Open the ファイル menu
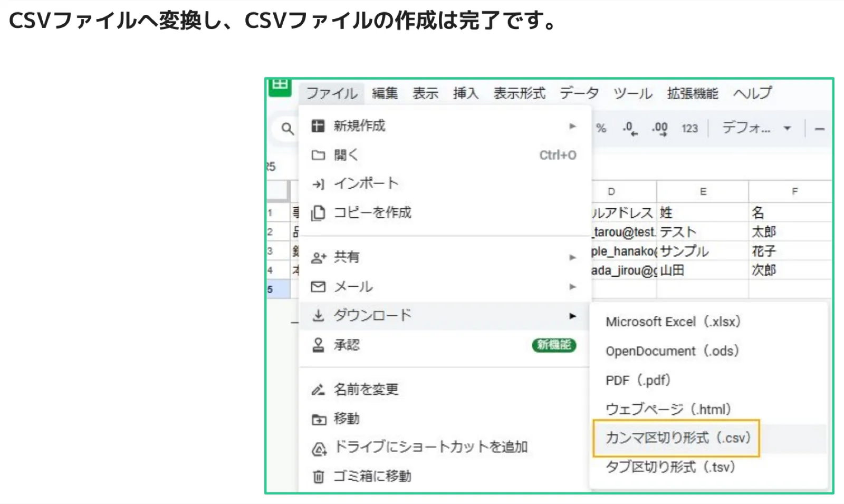 tap(332, 93)
